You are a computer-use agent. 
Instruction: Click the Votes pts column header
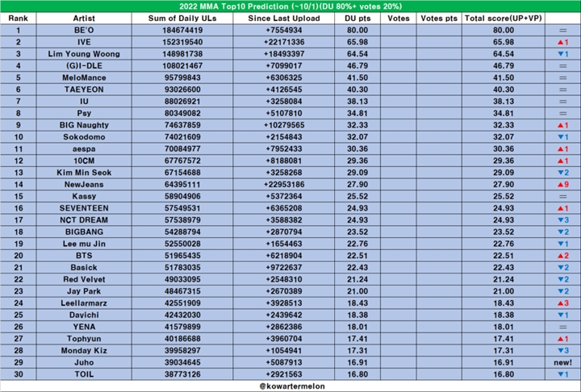point(439,19)
